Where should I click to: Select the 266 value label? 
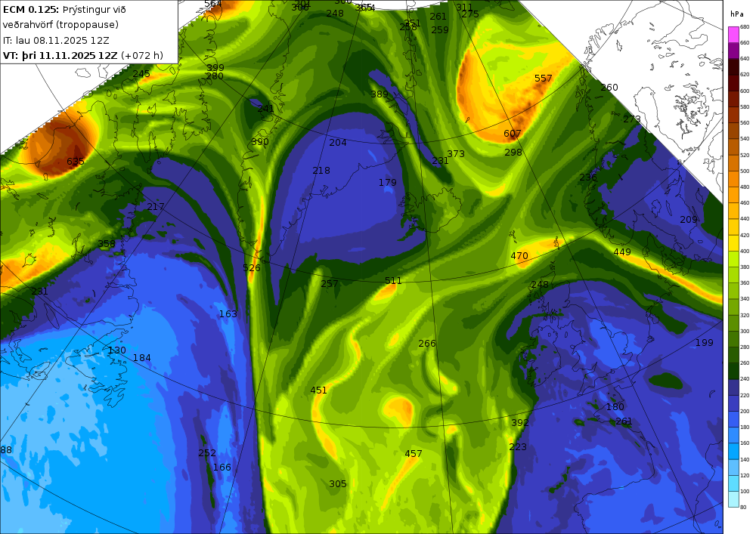coord(426,344)
